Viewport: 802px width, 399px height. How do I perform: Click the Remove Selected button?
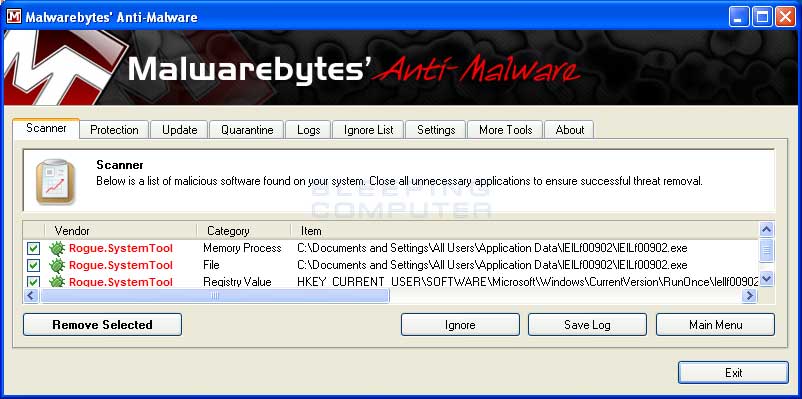(x=102, y=325)
